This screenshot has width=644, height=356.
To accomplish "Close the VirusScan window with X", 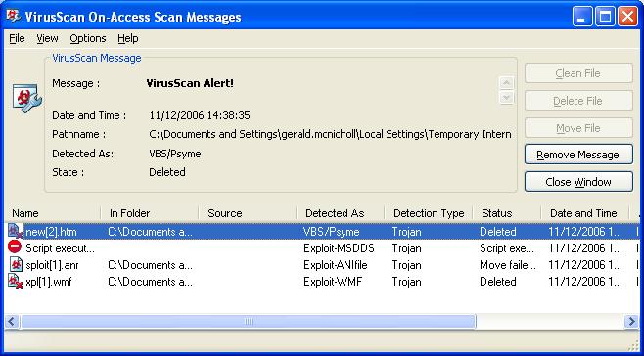I will pos(627,17).
